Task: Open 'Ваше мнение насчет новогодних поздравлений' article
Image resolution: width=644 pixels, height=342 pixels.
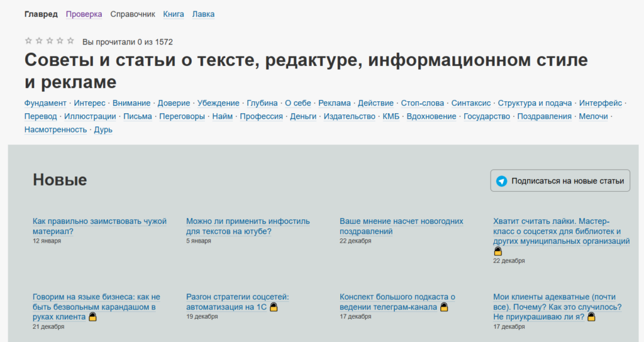Action: (x=401, y=226)
